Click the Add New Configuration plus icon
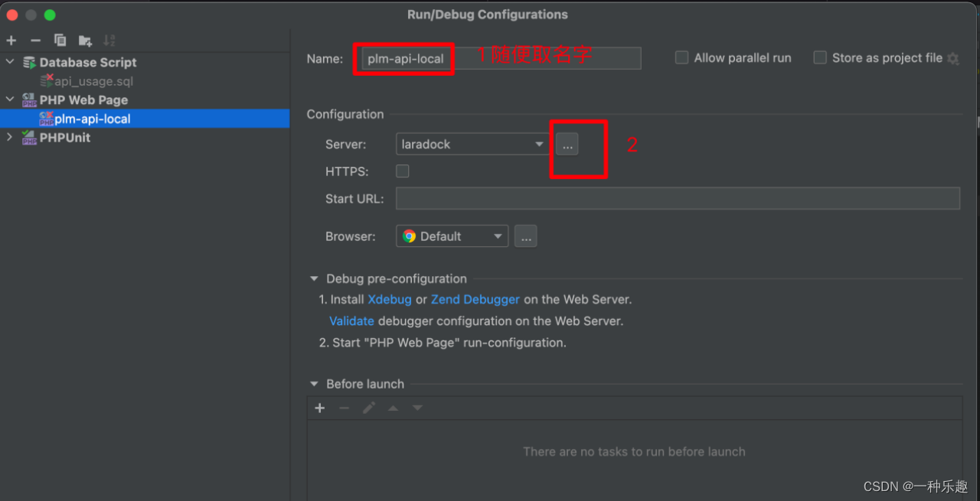This screenshot has width=980, height=501. pyautogui.click(x=11, y=40)
